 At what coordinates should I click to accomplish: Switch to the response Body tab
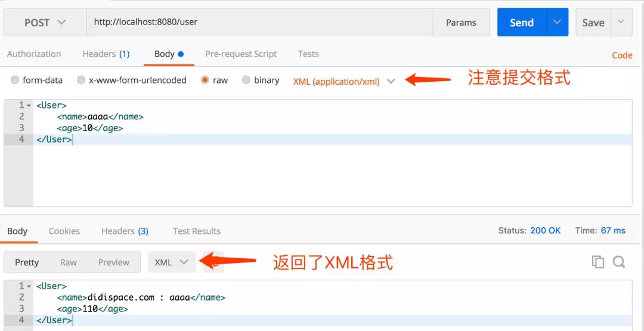(x=17, y=231)
